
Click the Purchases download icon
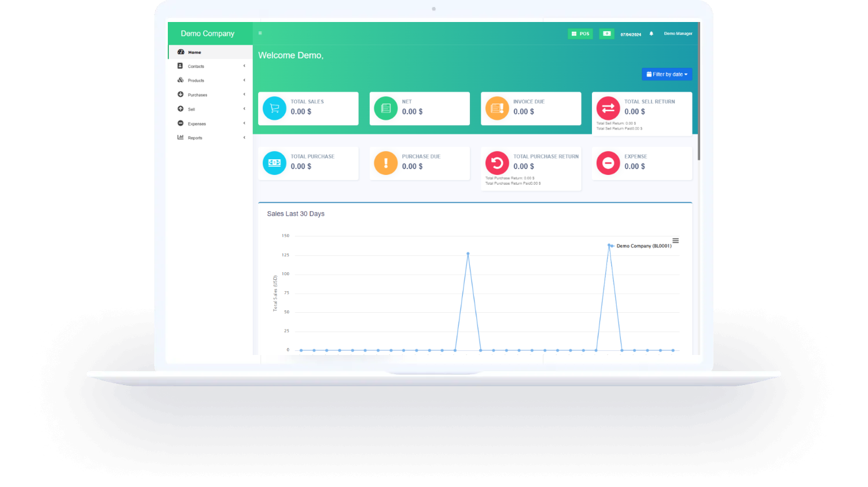click(180, 94)
